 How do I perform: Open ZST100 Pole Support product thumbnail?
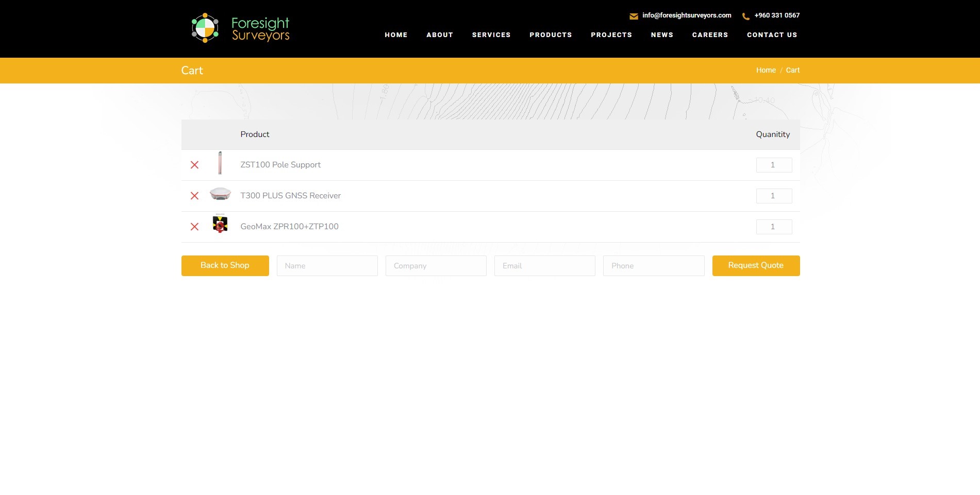click(x=220, y=163)
